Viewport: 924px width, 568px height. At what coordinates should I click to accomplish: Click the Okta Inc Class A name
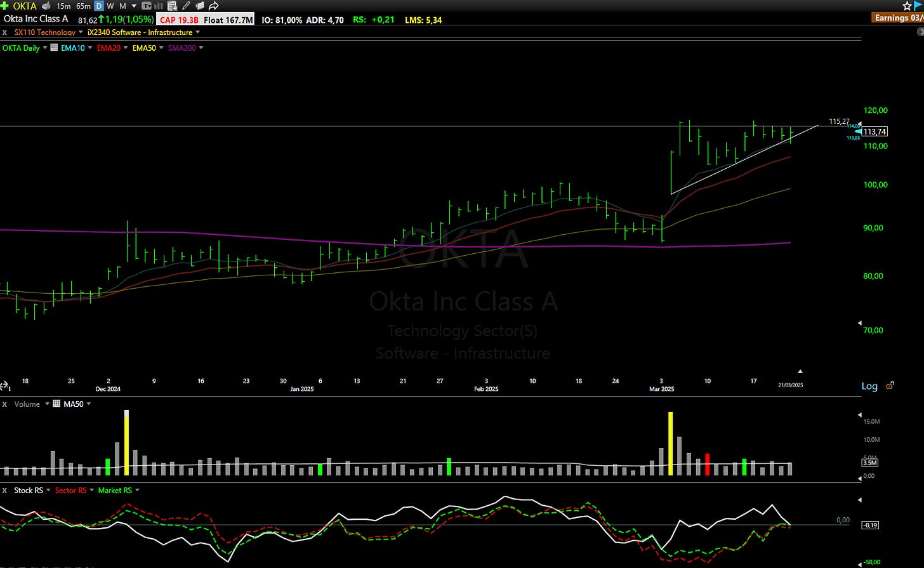point(36,18)
